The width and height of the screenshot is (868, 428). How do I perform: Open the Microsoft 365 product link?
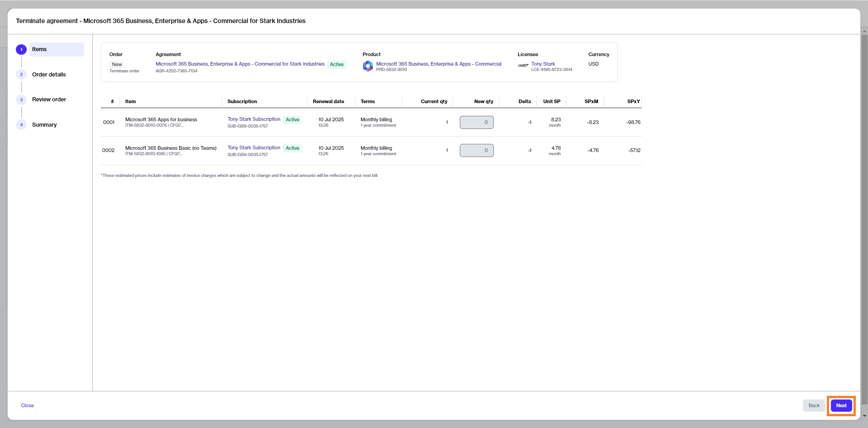pyautogui.click(x=438, y=64)
